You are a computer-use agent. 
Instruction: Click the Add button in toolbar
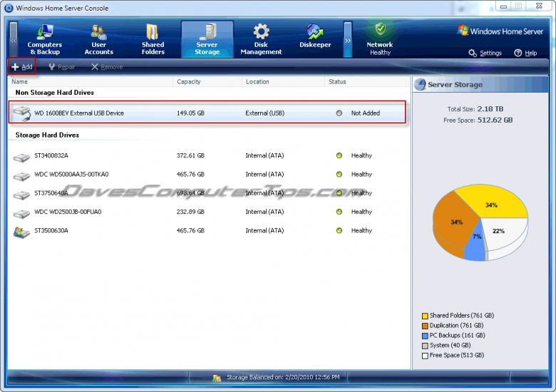22,67
